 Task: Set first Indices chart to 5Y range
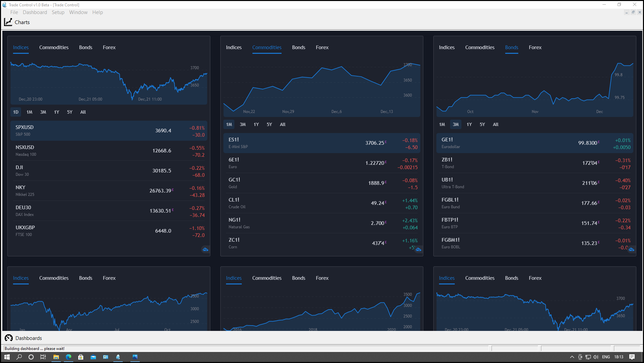tap(70, 112)
